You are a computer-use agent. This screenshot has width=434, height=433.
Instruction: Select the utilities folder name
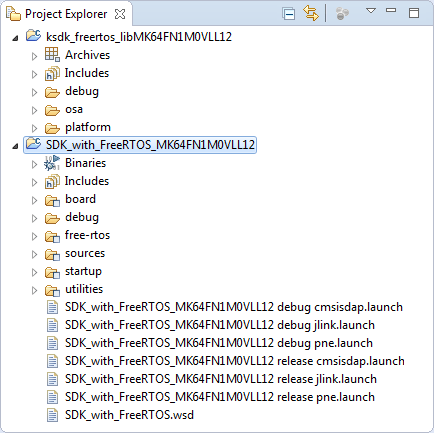(84, 289)
